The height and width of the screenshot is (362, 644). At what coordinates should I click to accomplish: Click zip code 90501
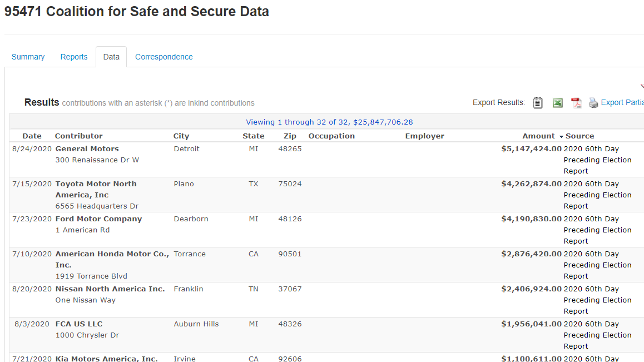290,254
